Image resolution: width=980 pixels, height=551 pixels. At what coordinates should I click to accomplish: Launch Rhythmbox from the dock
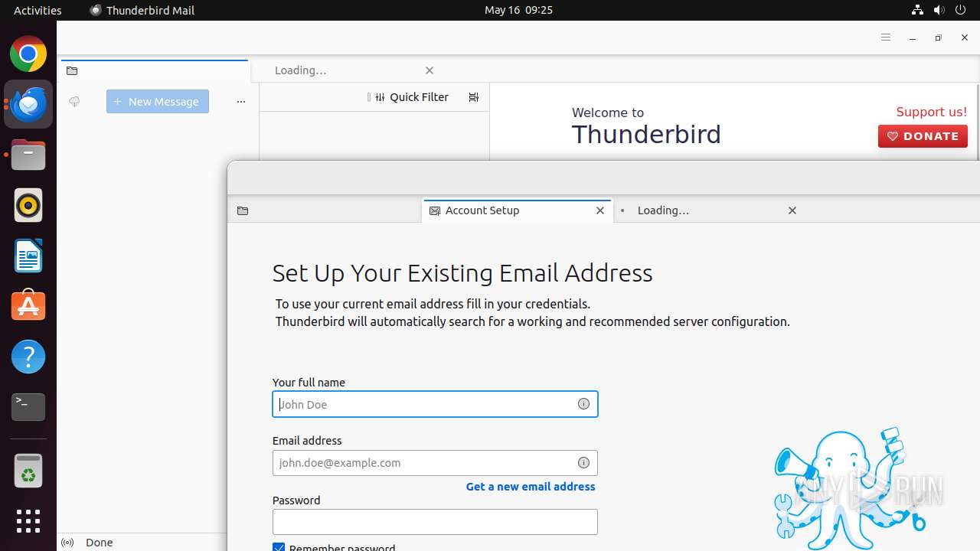[x=28, y=205]
